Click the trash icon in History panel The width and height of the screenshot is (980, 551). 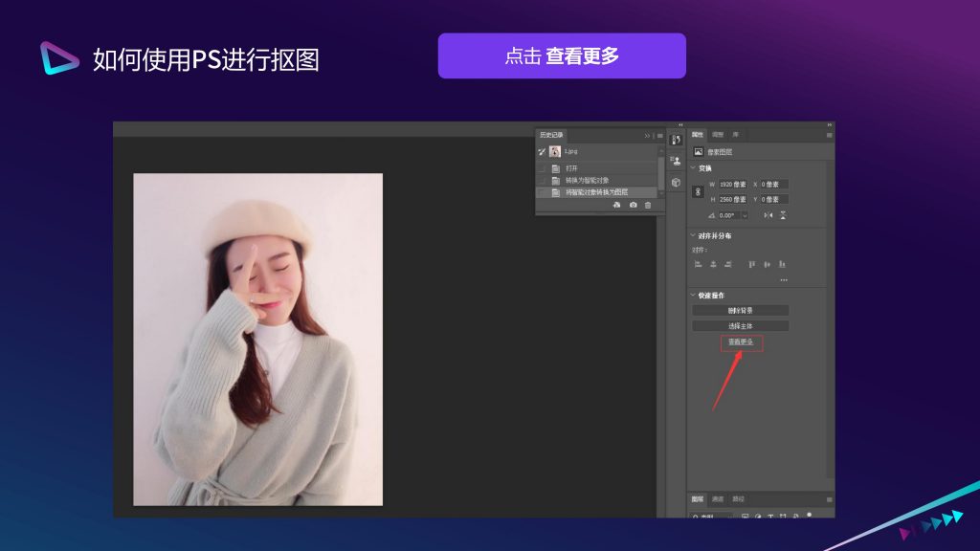pos(648,205)
